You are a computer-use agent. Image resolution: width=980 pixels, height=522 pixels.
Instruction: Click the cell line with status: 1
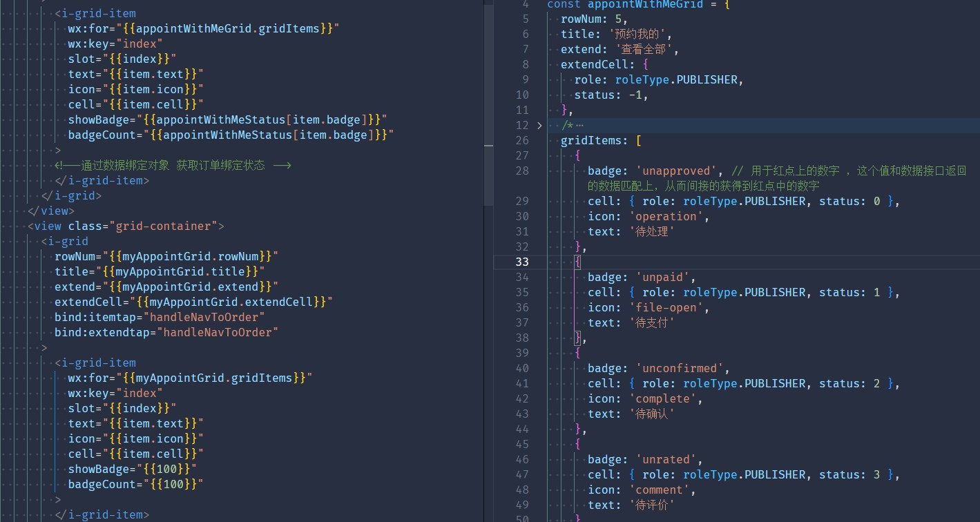(744, 292)
